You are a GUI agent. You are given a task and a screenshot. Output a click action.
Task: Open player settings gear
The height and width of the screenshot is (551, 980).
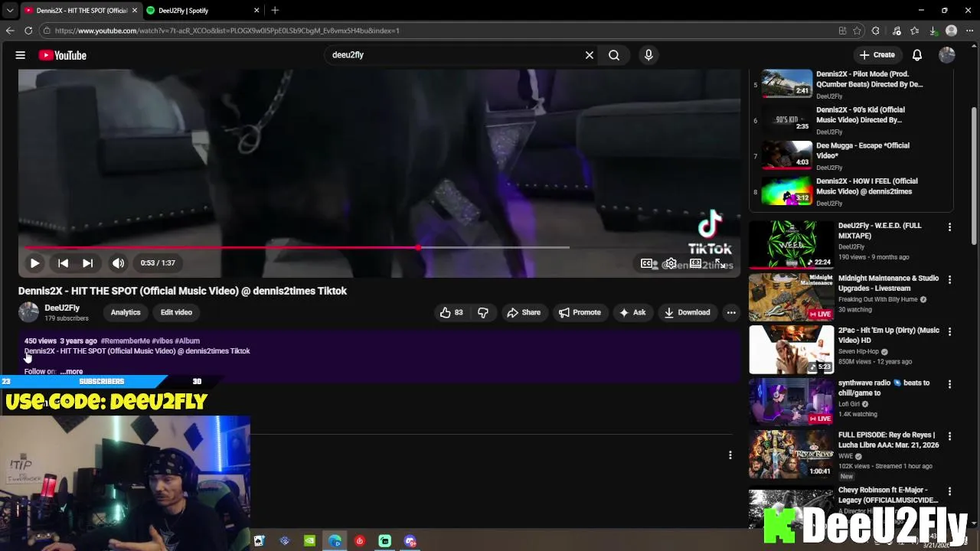tap(671, 263)
